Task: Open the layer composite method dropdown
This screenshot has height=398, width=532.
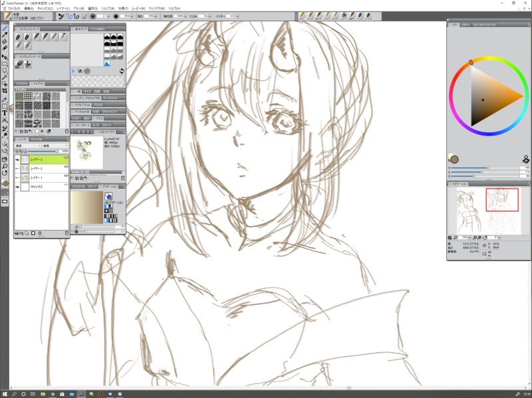Action: tap(27, 146)
